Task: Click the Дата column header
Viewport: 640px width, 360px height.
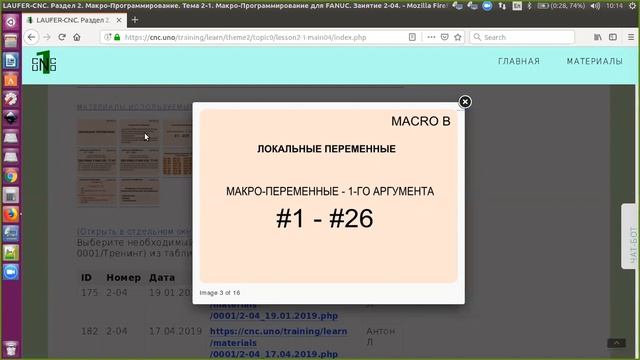Action: coord(162,278)
